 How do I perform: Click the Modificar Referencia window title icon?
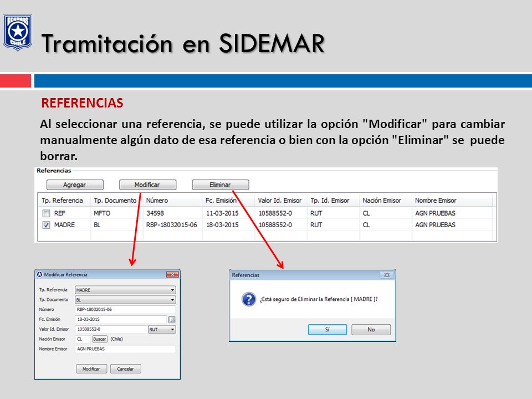[40, 274]
